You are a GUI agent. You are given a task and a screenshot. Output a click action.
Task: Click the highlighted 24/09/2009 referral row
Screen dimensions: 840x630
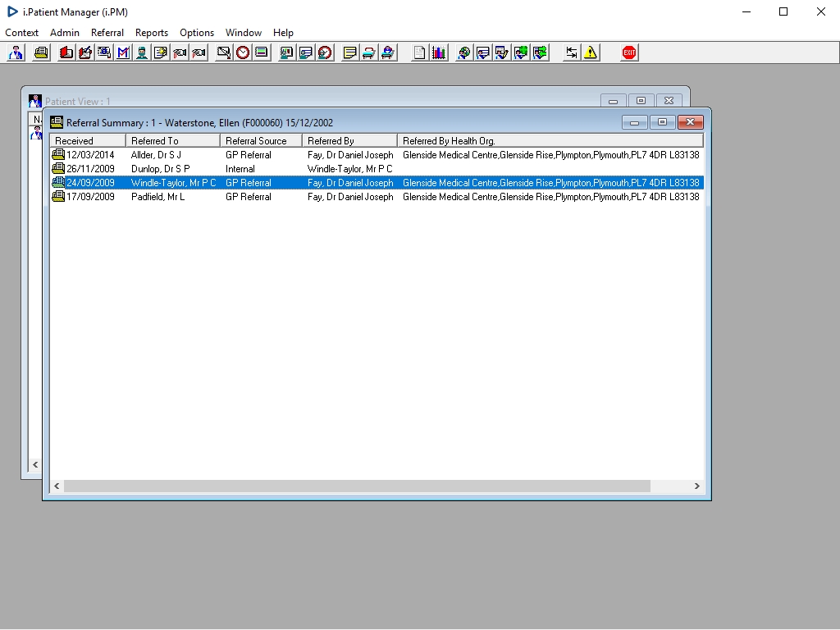pos(377,183)
